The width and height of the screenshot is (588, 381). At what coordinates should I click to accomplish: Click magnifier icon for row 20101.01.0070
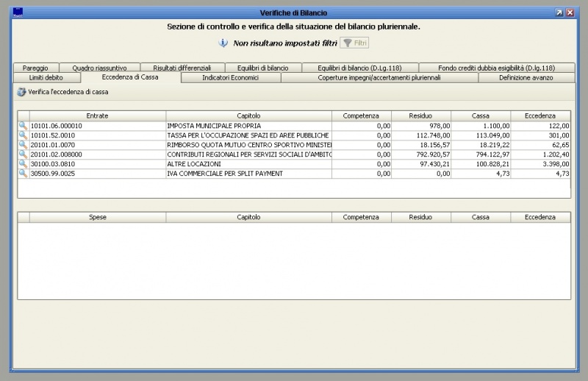(23, 145)
